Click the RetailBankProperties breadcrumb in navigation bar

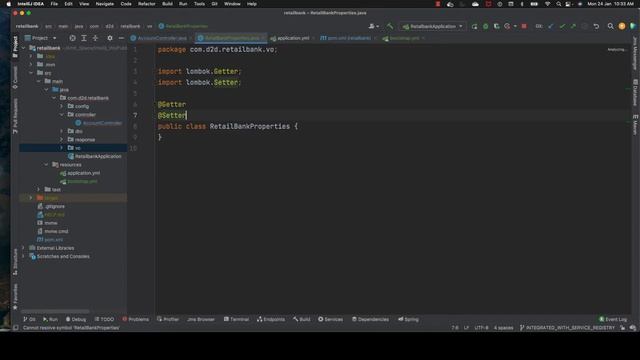183,26
